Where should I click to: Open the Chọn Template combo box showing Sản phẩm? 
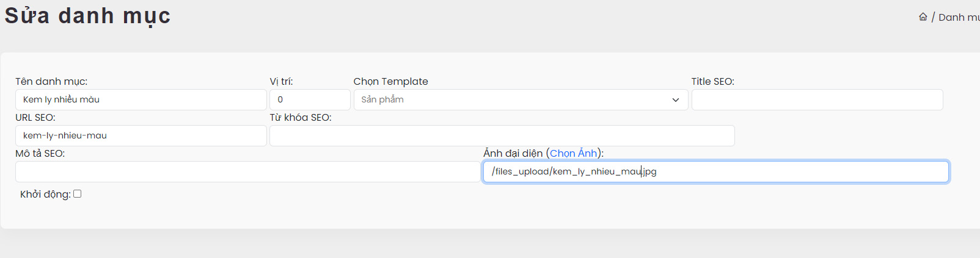pos(521,99)
